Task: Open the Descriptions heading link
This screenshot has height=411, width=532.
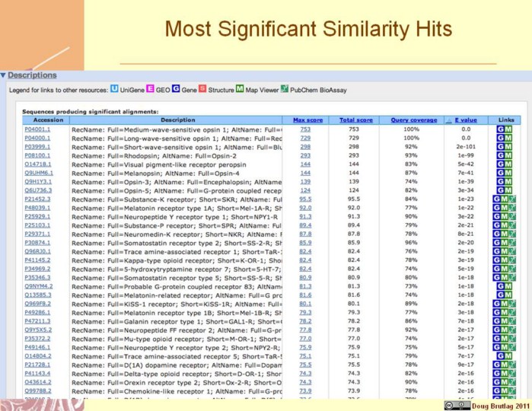Action: (x=32, y=75)
